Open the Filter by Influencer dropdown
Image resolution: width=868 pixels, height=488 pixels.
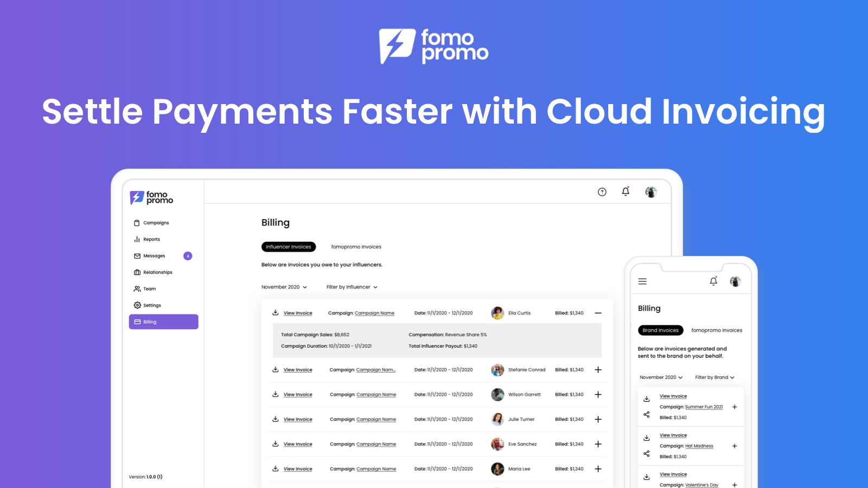tap(352, 287)
